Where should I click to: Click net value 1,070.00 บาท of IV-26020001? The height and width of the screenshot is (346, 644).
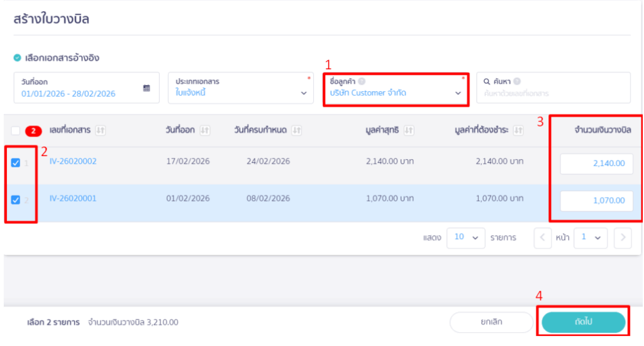coord(390,198)
